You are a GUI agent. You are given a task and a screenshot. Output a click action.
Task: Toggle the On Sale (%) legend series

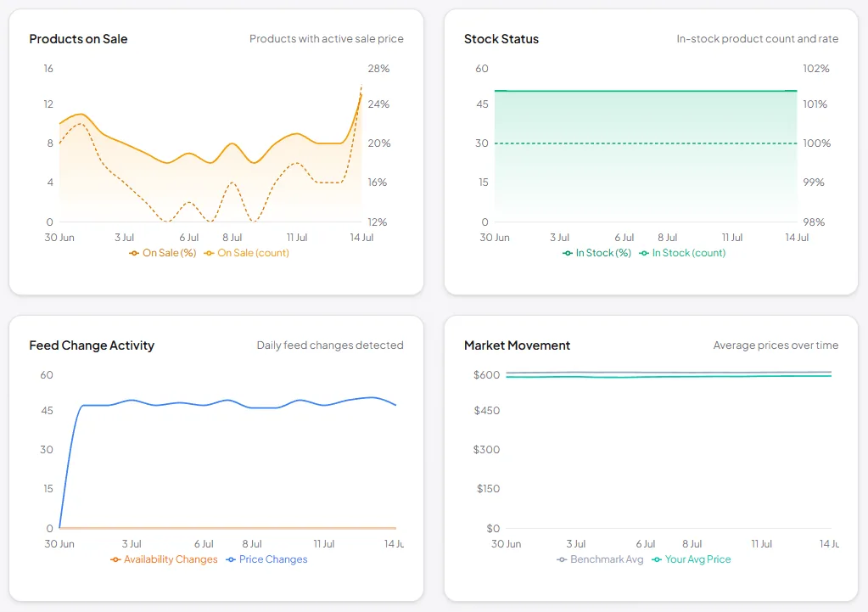point(163,253)
